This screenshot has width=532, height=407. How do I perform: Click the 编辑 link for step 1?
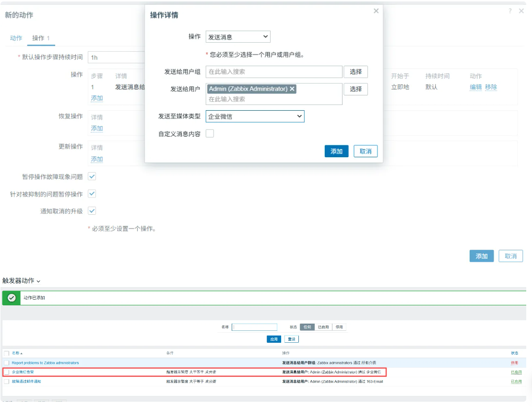pyautogui.click(x=475, y=87)
